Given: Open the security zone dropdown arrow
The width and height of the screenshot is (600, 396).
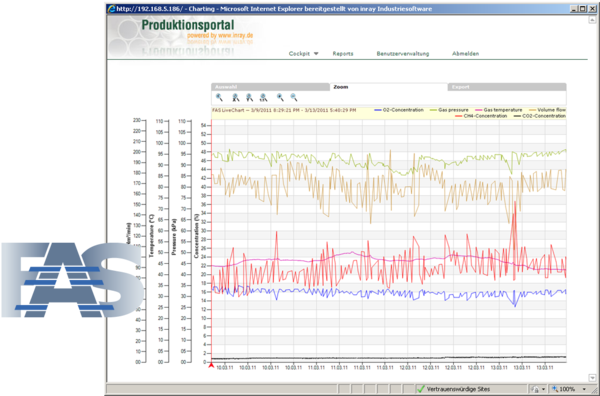Looking at the screenshot, I should (543, 389).
